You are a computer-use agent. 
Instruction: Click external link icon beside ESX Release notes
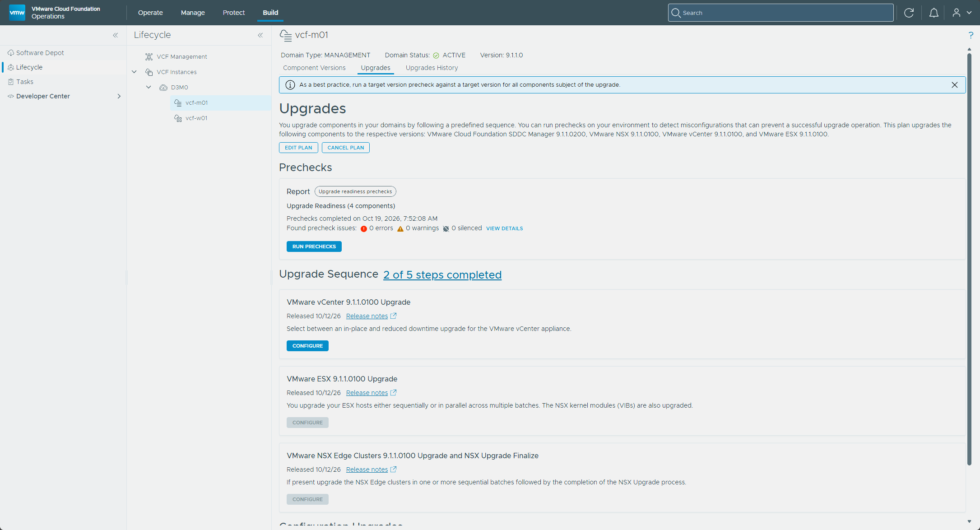[x=393, y=393]
